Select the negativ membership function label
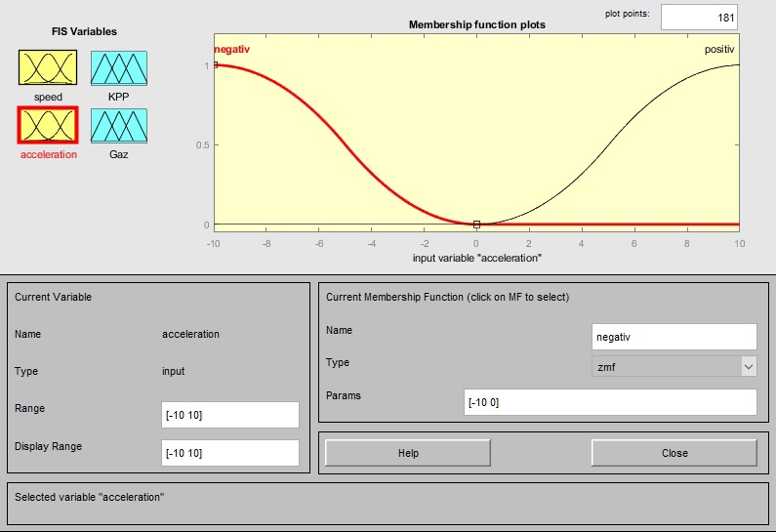 point(231,49)
